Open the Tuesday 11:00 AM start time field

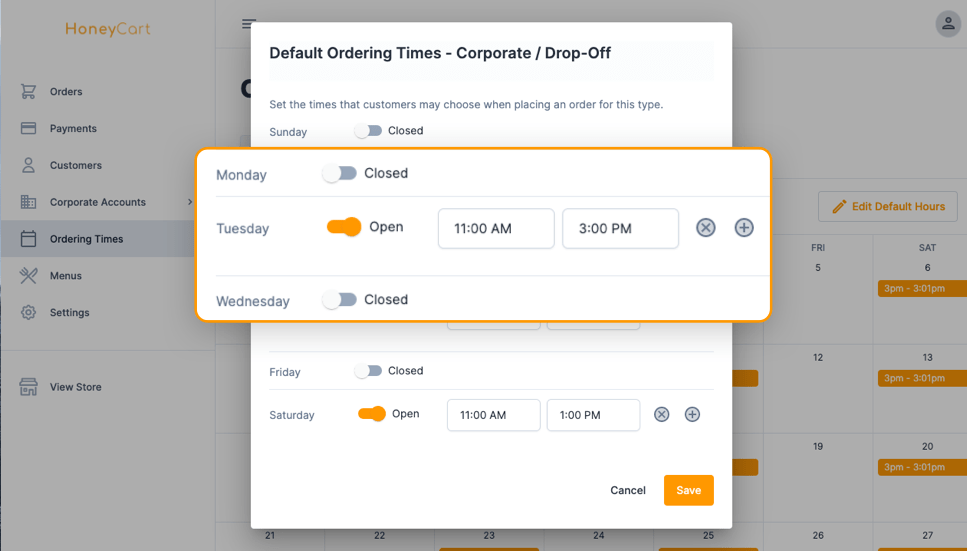click(496, 228)
